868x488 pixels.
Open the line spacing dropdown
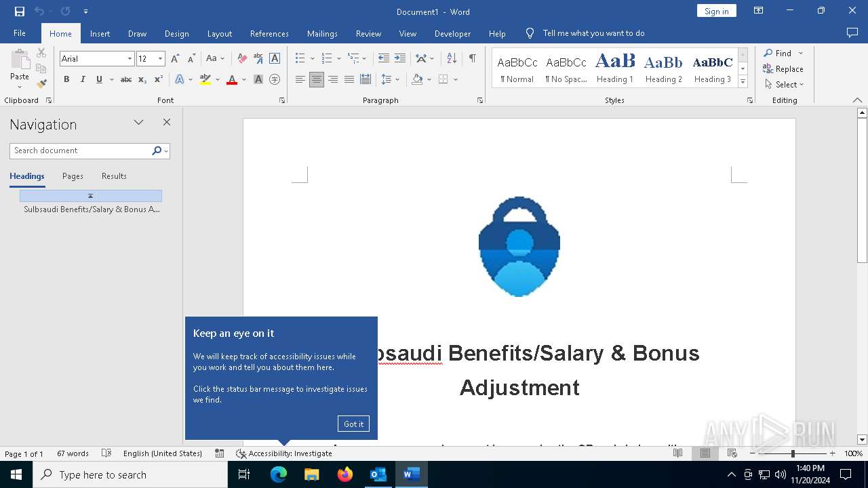(x=391, y=79)
